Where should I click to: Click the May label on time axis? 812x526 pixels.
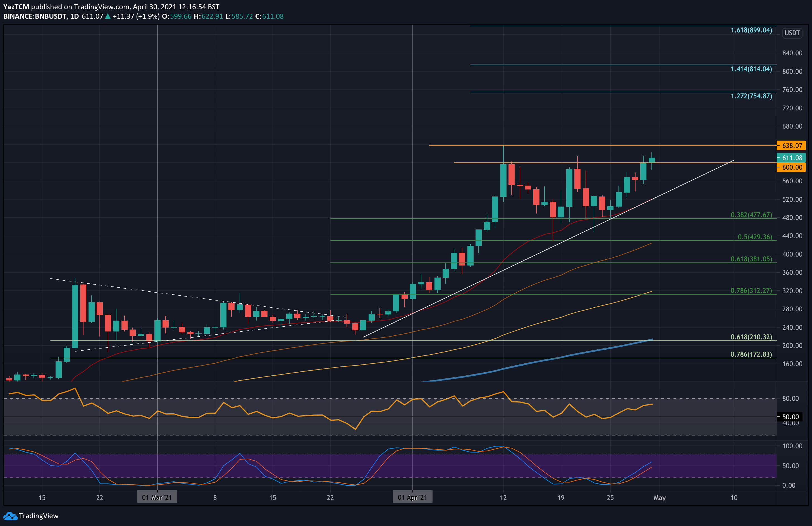660,498
